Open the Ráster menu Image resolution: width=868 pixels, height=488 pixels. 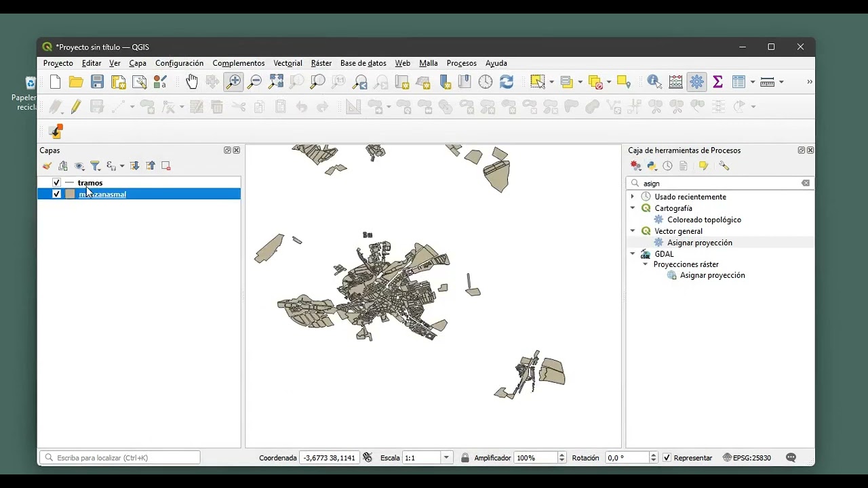click(321, 63)
